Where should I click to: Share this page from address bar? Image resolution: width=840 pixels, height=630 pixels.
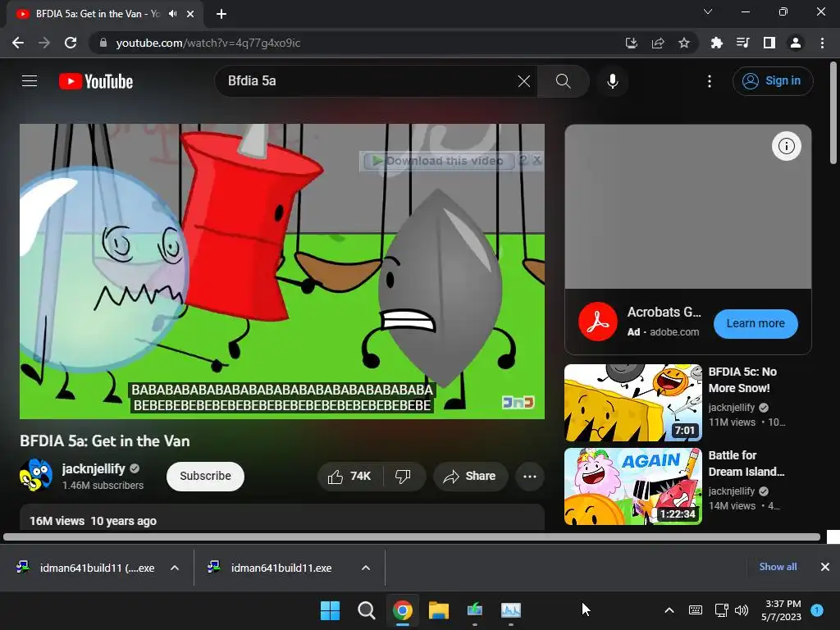point(658,43)
